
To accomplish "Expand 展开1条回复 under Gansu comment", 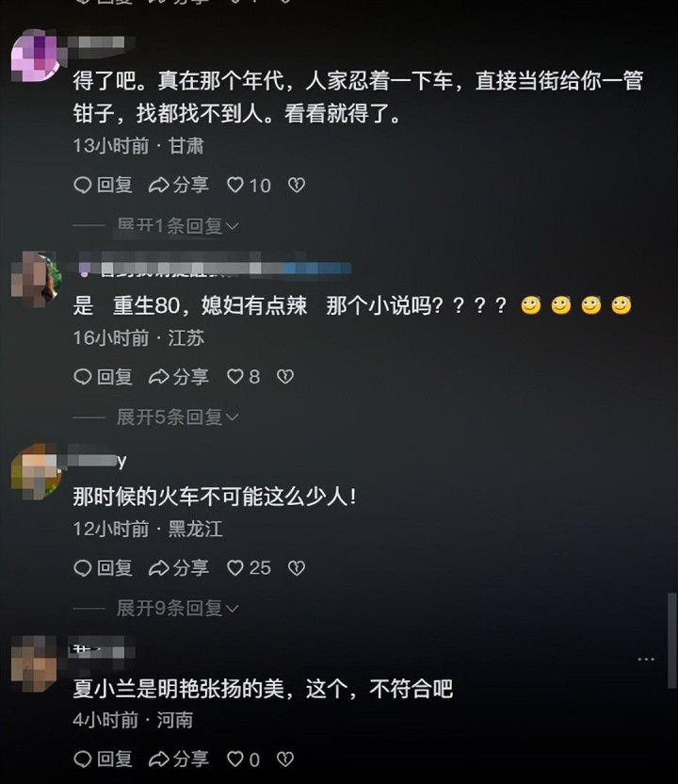I will click(178, 226).
